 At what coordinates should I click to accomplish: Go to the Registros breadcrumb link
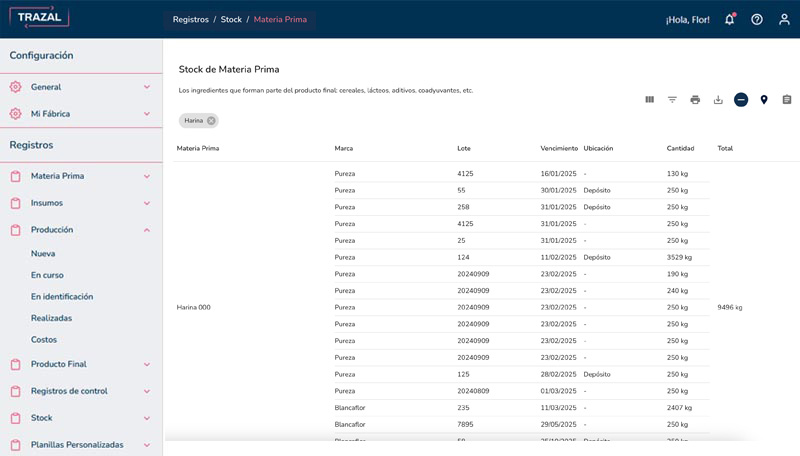click(191, 19)
